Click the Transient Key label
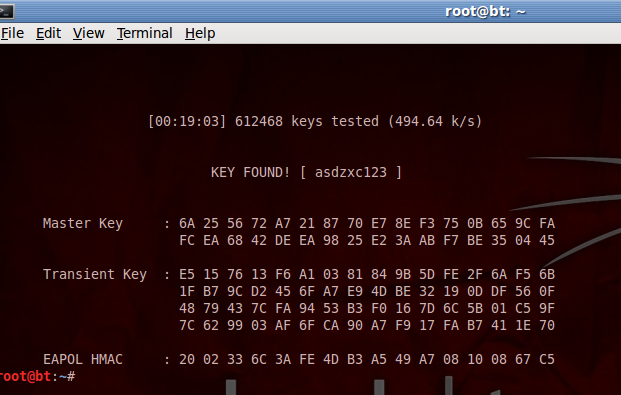This screenshot has width=621, height=395. coord(95,274)
